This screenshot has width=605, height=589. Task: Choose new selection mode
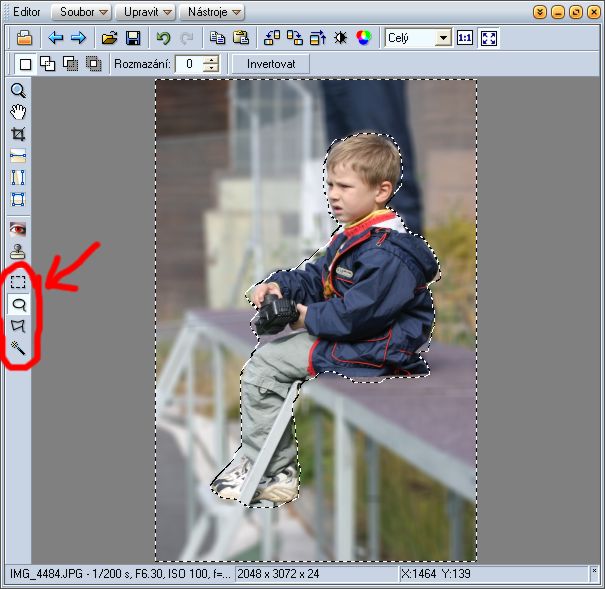tap(25, 64)
